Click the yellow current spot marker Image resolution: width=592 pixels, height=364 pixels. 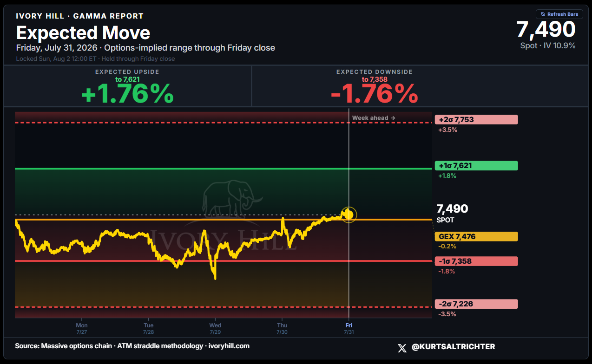coord(349,214)
